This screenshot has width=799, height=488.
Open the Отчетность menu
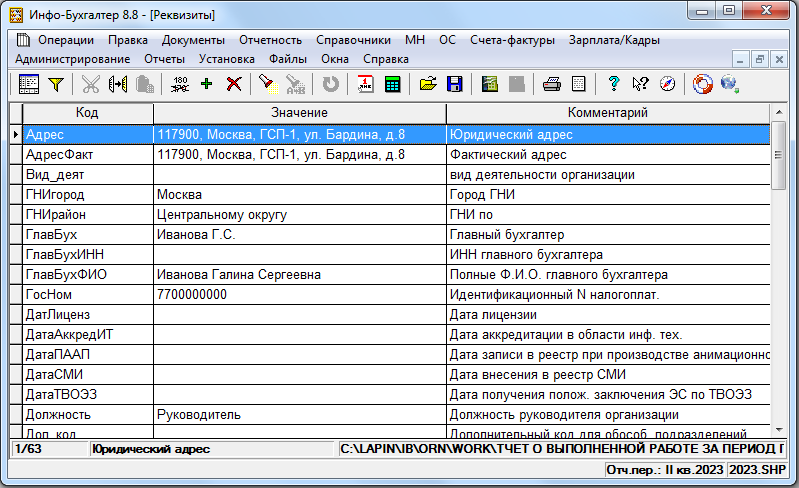(x=271, y=40)
